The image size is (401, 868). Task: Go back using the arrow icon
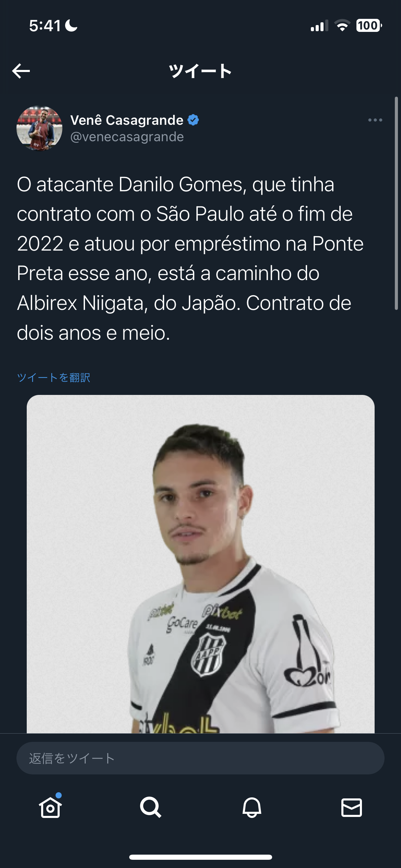coord(21,71)
